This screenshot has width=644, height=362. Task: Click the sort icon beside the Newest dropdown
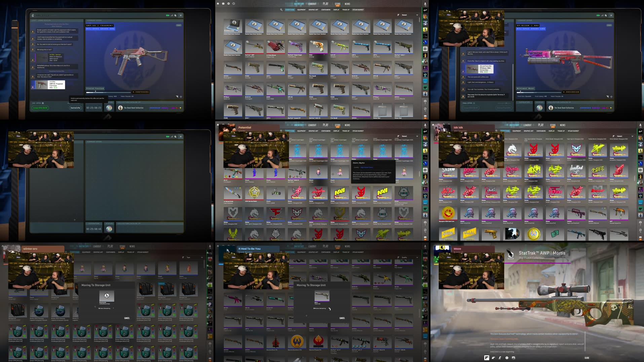(x=398, y=15)
